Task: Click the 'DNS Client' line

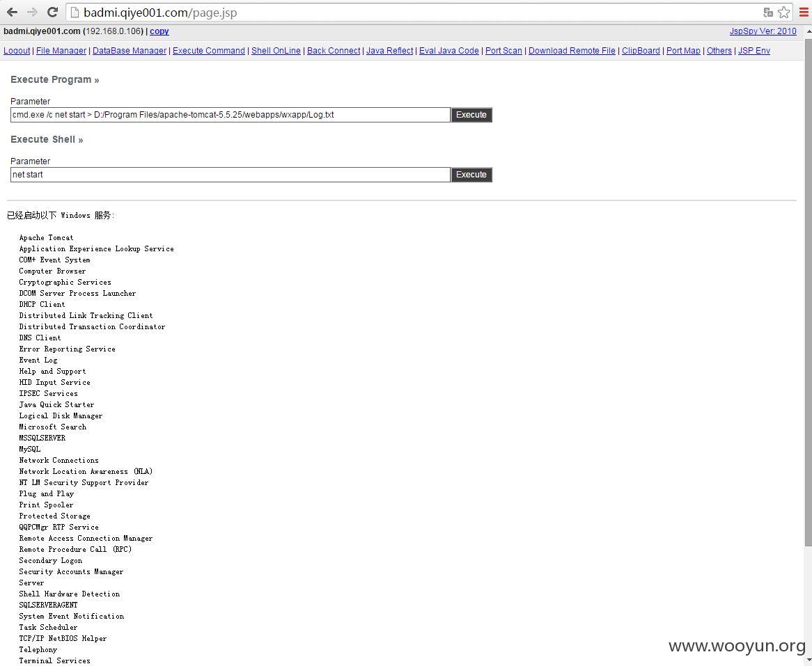Action: (x=40, y=338)
